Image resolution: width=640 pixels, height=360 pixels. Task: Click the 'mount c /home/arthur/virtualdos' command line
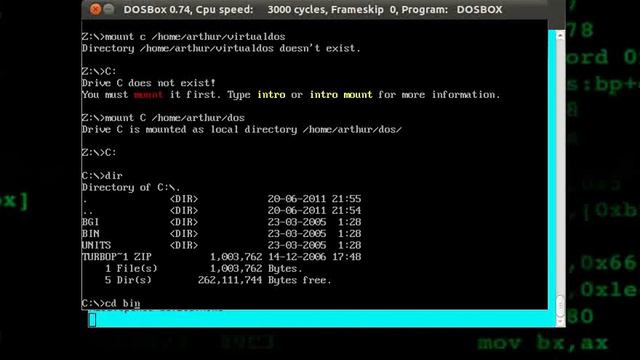pyautogui.click(x=183, y=37)
